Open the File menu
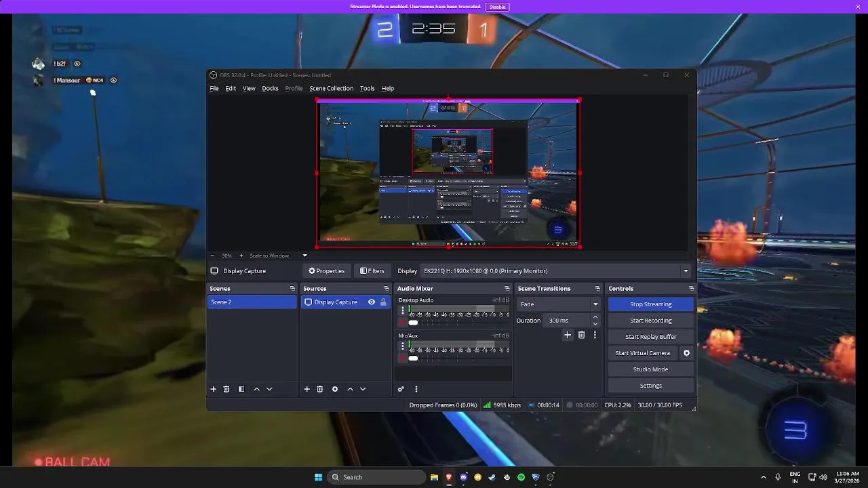This screenshot has height=488, width=868. pyautogui.click(x=214, y=89)
